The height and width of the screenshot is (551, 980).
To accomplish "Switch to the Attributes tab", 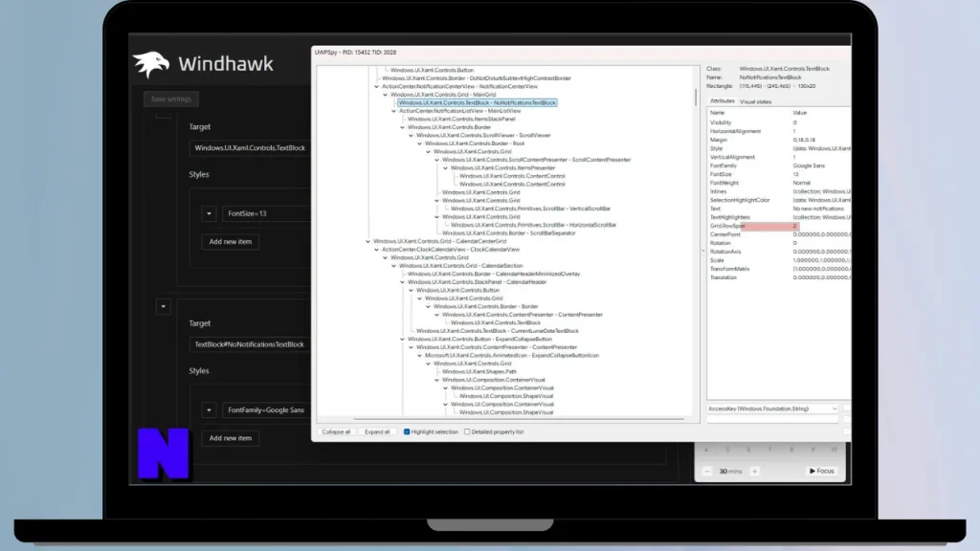I will coord(722,101).
